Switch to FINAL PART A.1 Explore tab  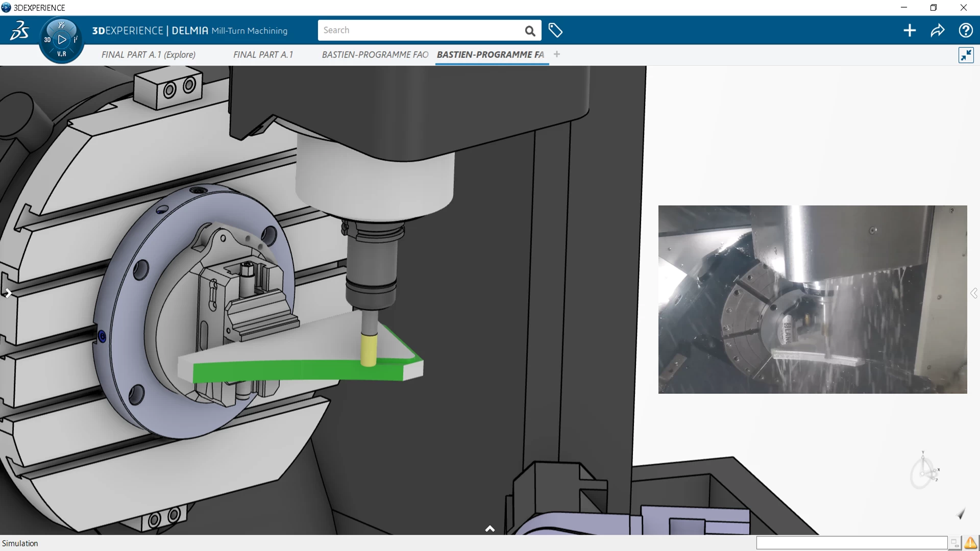pyautogui.click(x=148, y=55)
